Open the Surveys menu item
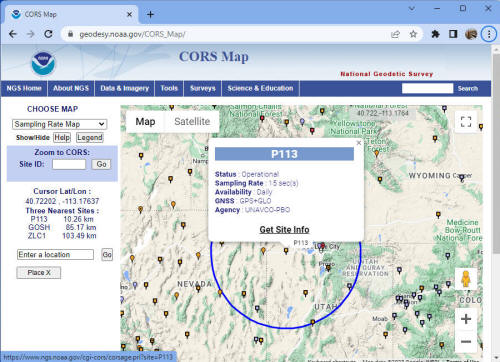The image size is (500, 362). pos(203,88)
